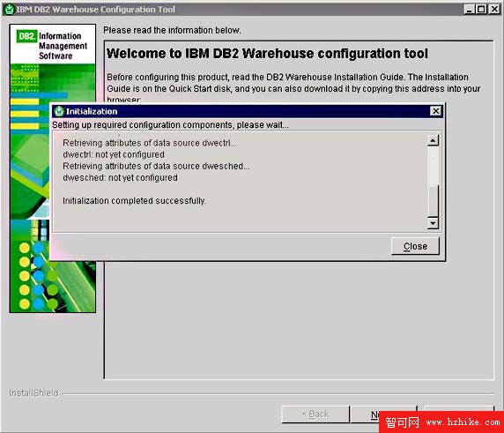Click 'dwesched: not yet configured' log line
The height and width of the screenshot is (433, 504).
120,177
